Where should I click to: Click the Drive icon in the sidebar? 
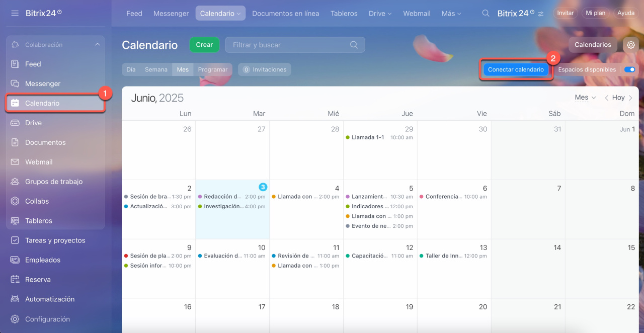15,123
